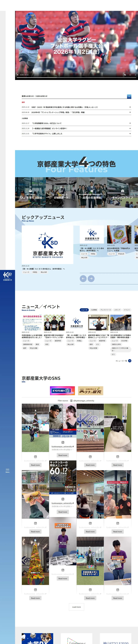
Task: Unmute the hero video sound
Action: point(125,75)
